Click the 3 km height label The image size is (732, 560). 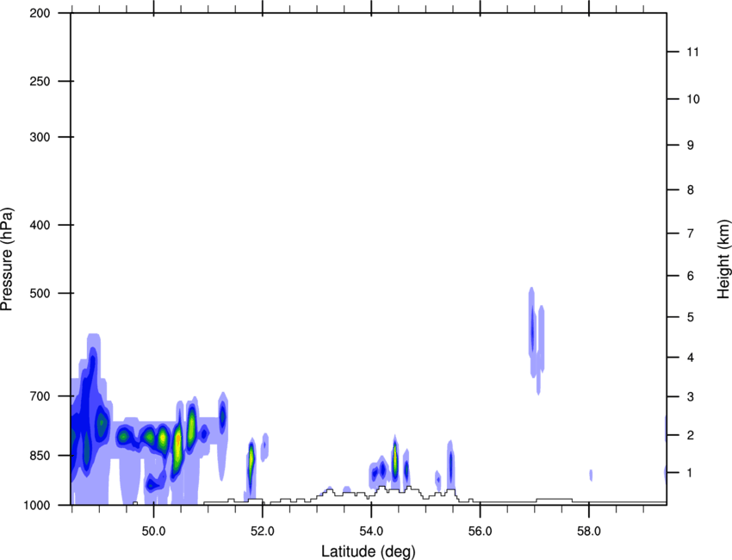point(691,396)
